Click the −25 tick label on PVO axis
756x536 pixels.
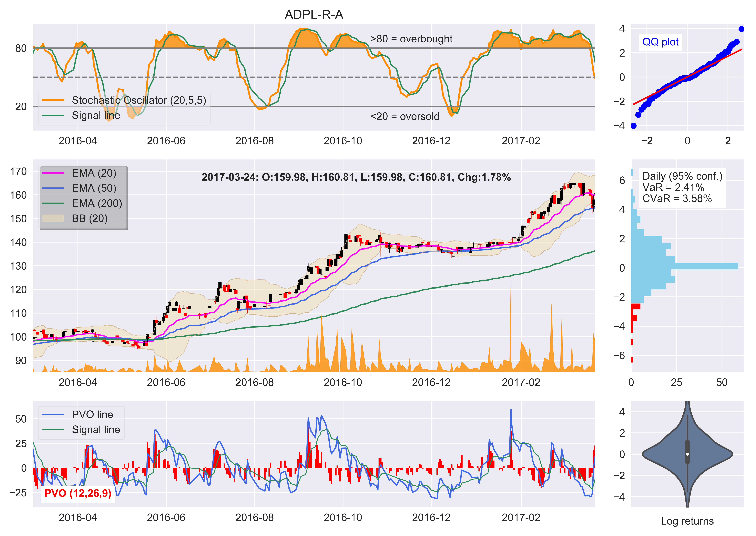point(18,493)
